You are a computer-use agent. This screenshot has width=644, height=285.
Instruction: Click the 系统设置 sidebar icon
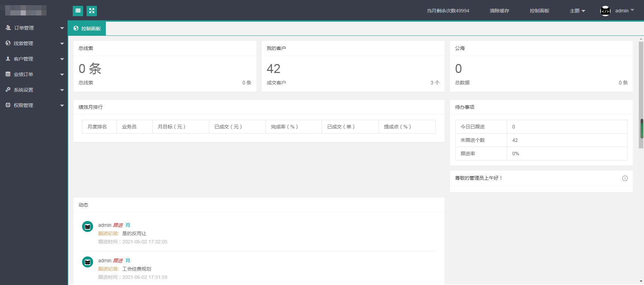(8, 89)
